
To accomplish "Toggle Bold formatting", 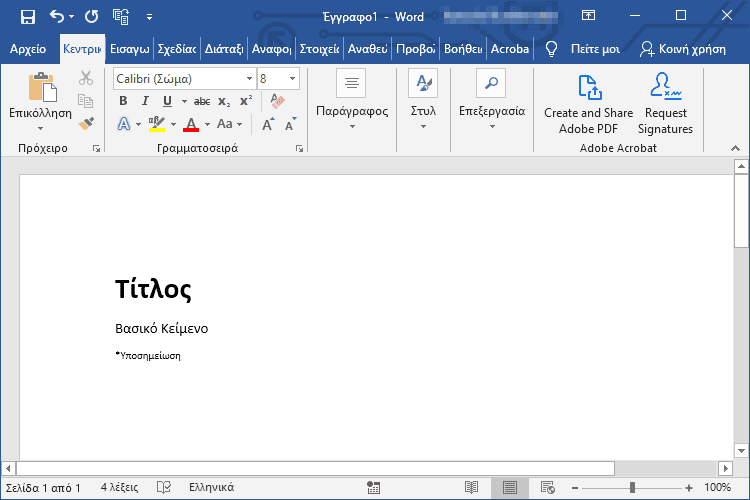I will point(123,101).
